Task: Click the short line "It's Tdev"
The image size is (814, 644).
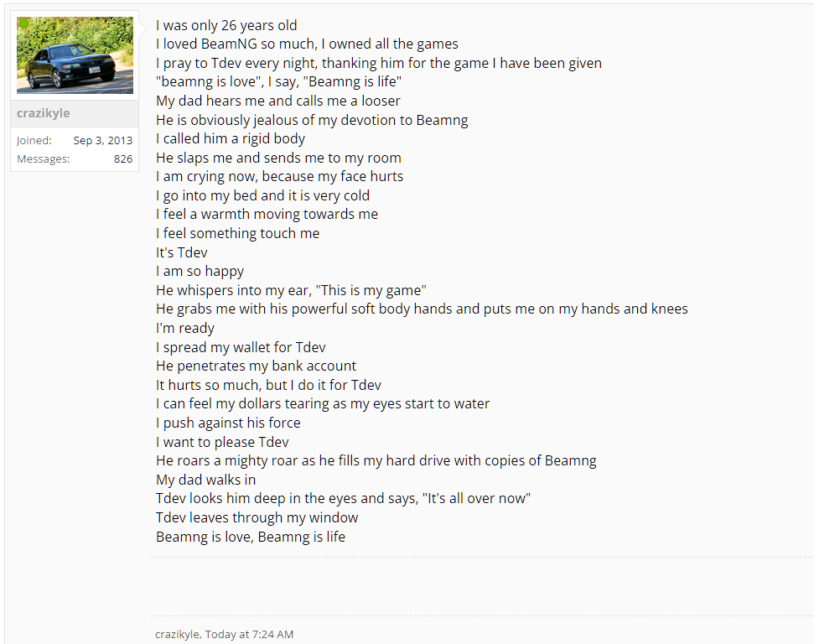Action: [181, 252]
